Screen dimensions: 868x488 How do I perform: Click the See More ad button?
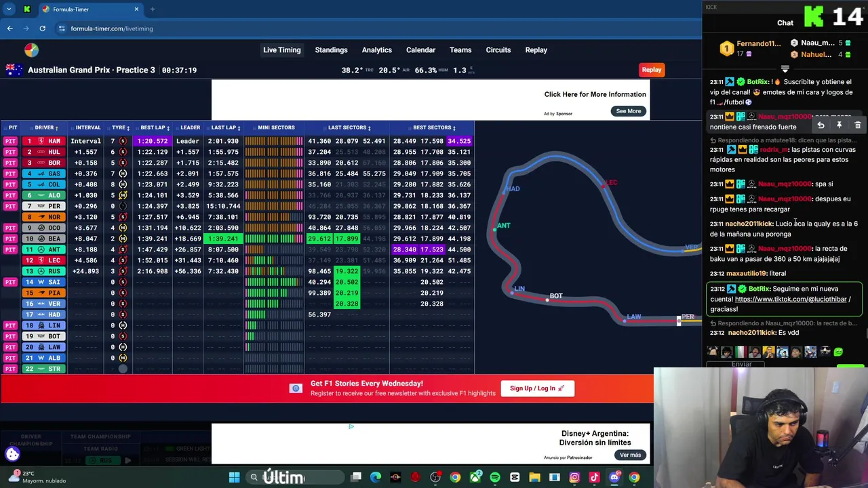(x=629, y=111)
